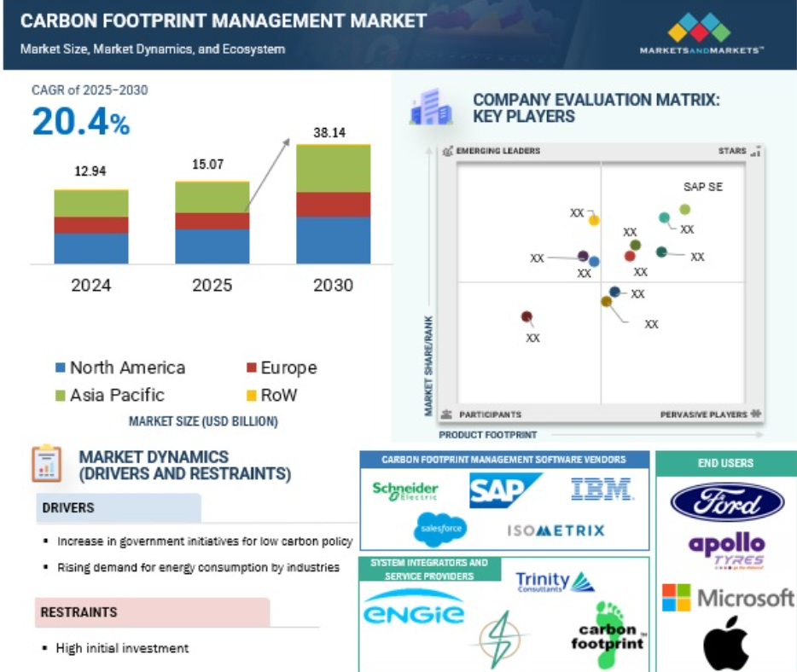
Task: Click the "SYSTEM INTEGRATORS AND SERVICE PROVIDERS" header
Action: (429, 570)
